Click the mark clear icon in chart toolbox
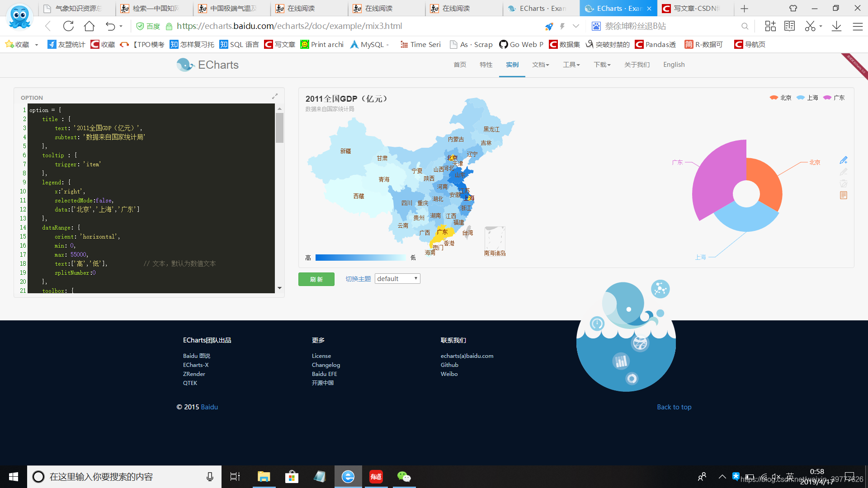Screen dimensions: 868x488 click(x=844, y=183)
